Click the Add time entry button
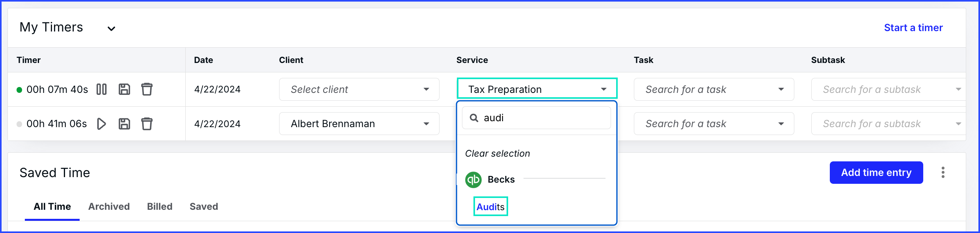The image size is (980, 233). (x=876, y=172)
